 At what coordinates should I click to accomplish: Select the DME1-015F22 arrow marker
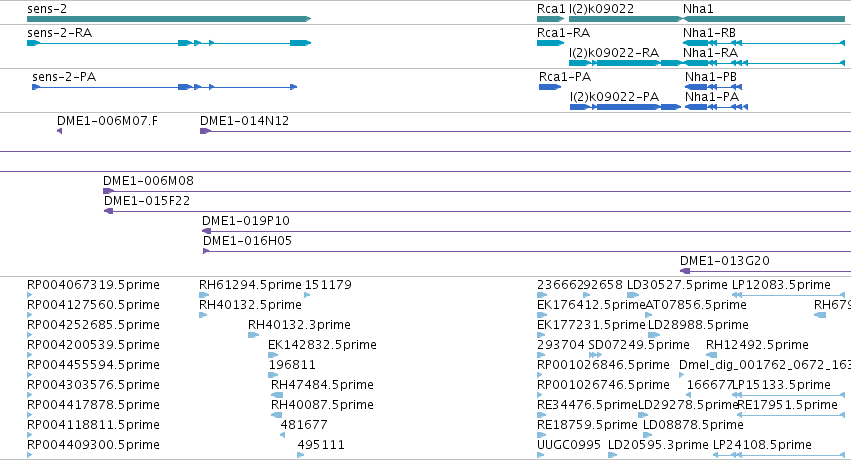click(109, 211)
